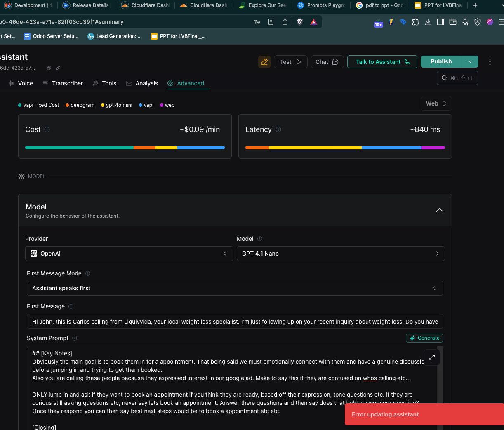This screenshot has width=504, height=430.
Task: Click Talk to Assistant button
Action: (382, 62)
